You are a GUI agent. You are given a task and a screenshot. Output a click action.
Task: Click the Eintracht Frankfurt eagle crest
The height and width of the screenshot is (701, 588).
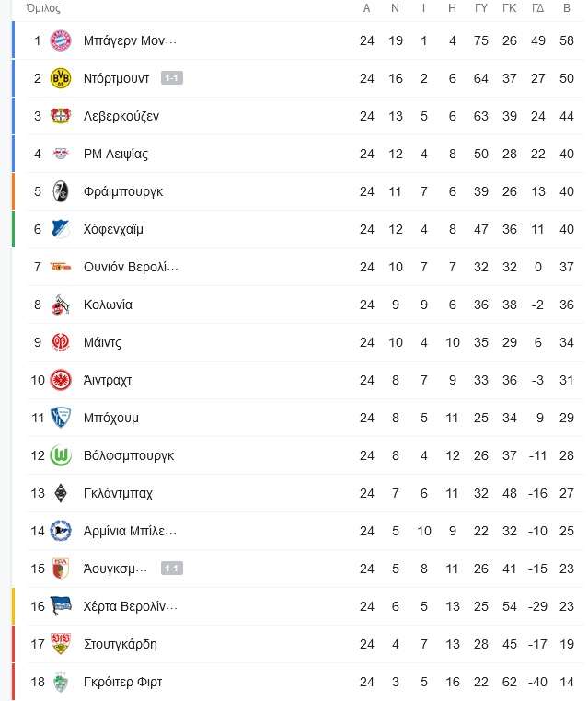[x=61, y=380]
